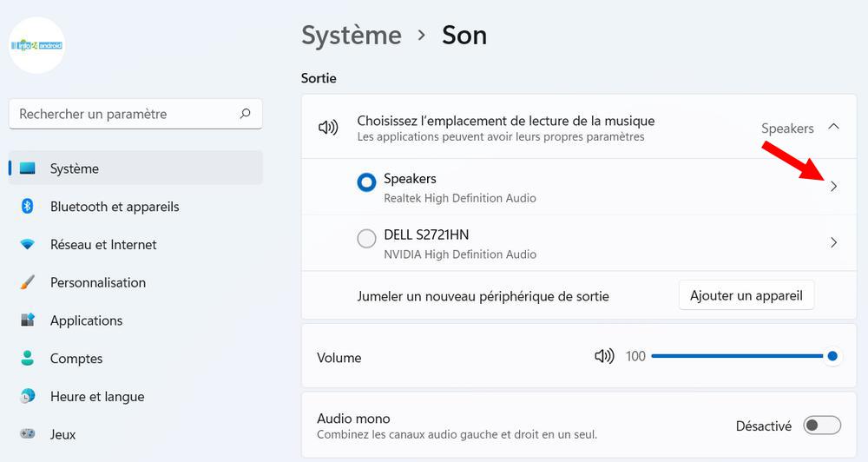Open Heure et langue settings
The width and height of the screenshot is (868, 462).
tap(135, 396)
